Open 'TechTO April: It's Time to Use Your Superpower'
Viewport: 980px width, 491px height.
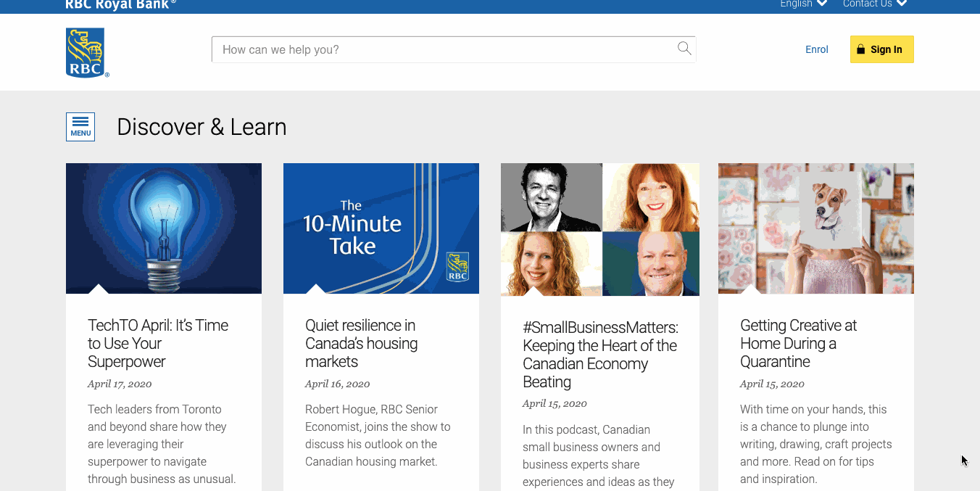pyautogui.click(x=158, y=343)
